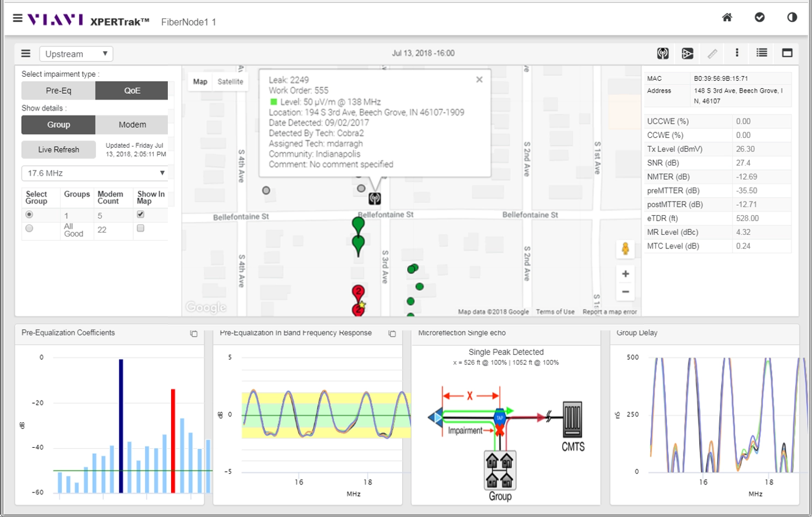The width and height of the screenshot is (812, 517).
Task: Expand the panel menu above Select impairment type
Action: (25, 53)
